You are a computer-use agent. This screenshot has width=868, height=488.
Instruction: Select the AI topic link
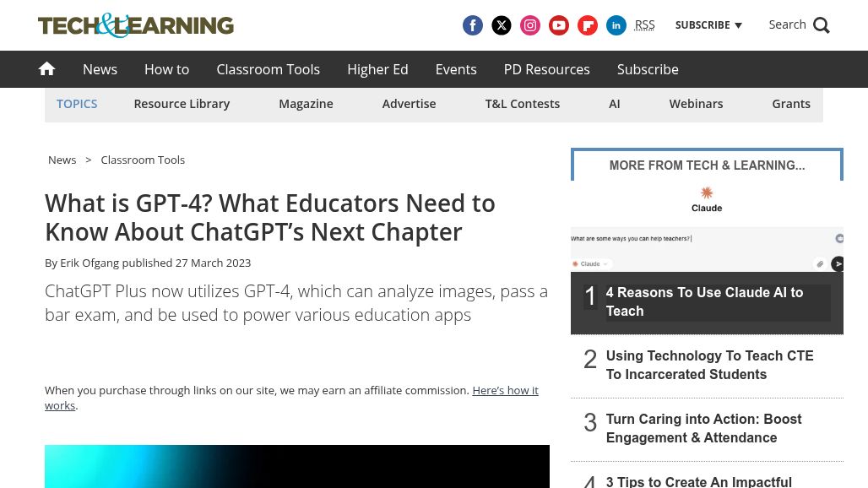tap(615, 104)
